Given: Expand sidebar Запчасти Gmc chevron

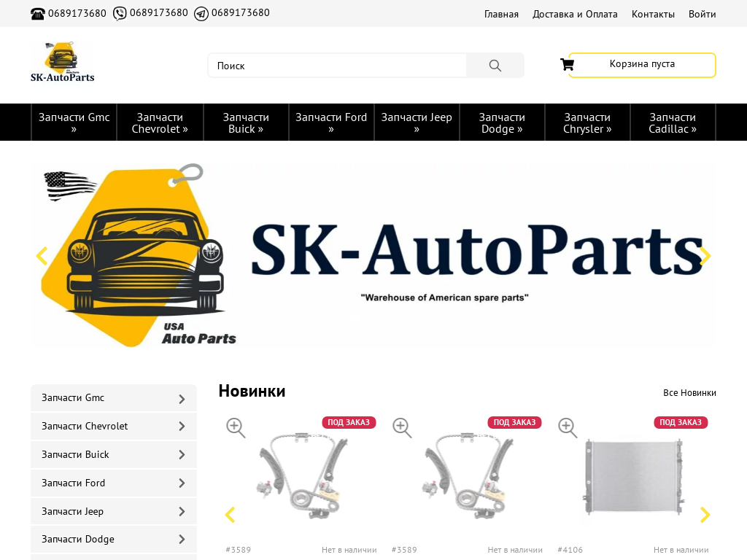Looking at the screenshot, I should [182, 399].
